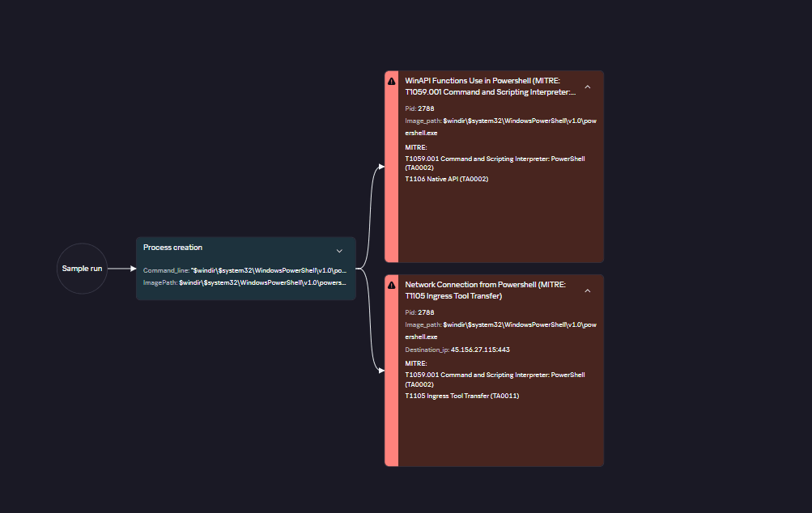Collapse the WinAPI Functions Use in Powershell card
Image resolution: width=812 pixels, height=513 pixels.
click(588, 87)
